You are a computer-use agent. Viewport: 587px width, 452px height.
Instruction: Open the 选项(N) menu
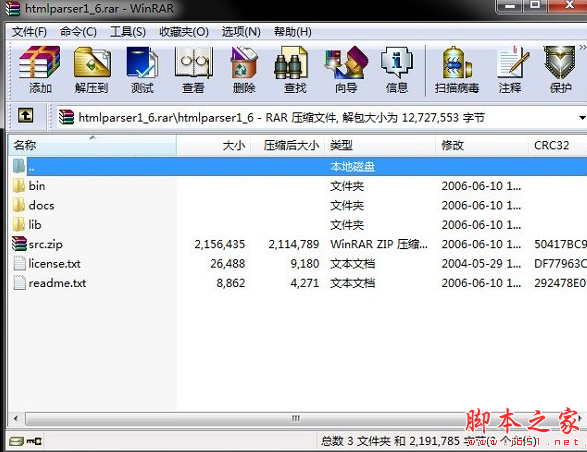click(x=241, y=32)
